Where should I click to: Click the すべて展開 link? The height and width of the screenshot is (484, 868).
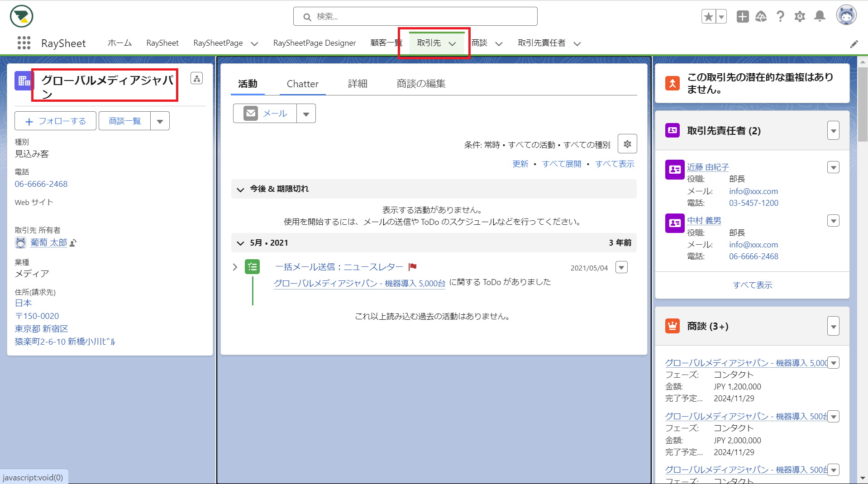561,164
